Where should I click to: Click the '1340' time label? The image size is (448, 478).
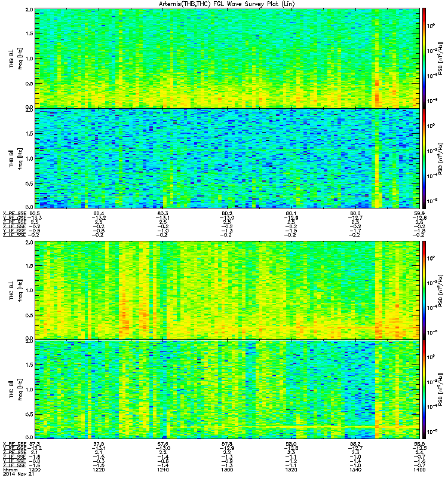pyautogui.click(x=355, y=470)
